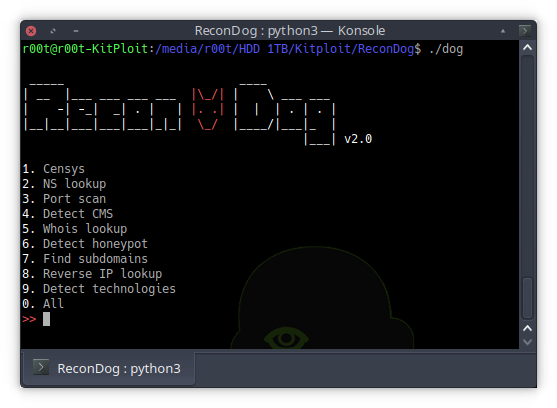Screen dimensions: 557x408
Task: Click the r00t@r00t-KitPloit prompt text
Action: [85, 49]
